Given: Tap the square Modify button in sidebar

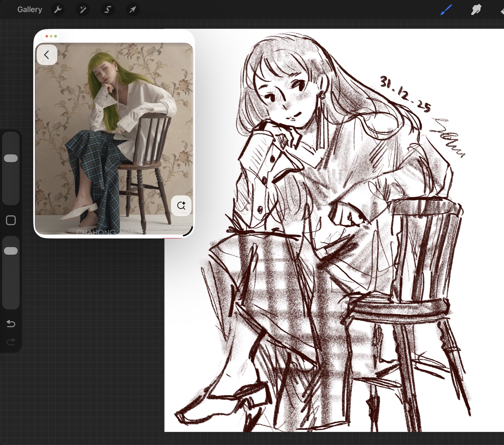Looking at the screenshot, I should click(x=11, y=220).
